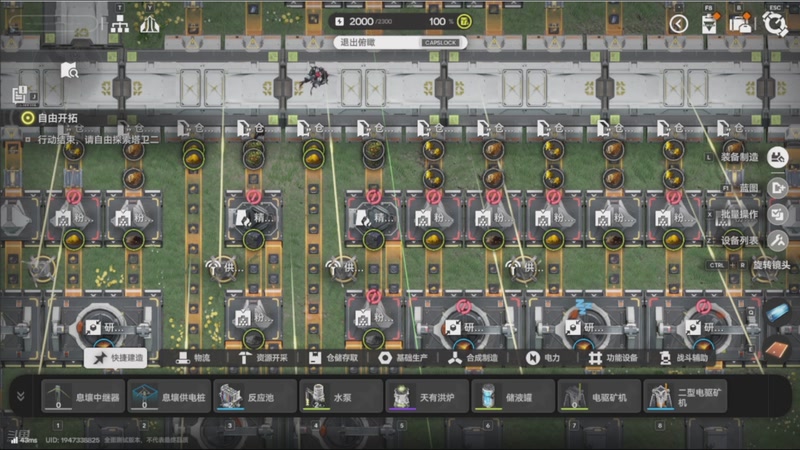Image resolution: width=800 pixels, height=450 pixels.
Task: Click the 100% efficiency readout
Action: [x=441, y=21]
